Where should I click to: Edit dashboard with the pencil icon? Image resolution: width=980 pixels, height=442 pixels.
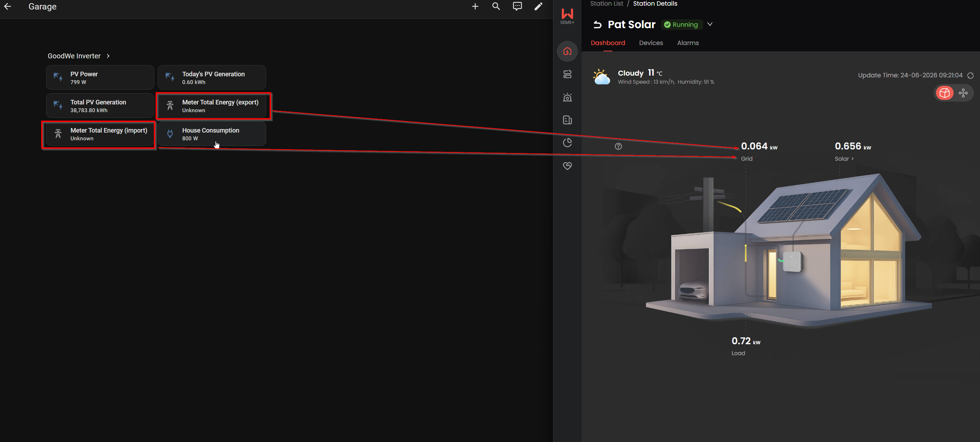[538, 6]
